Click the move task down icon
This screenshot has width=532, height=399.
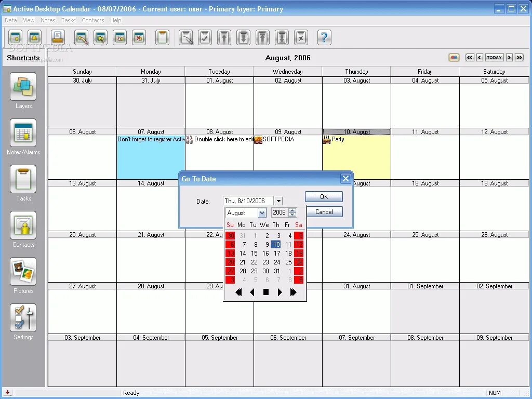point(243,37)
